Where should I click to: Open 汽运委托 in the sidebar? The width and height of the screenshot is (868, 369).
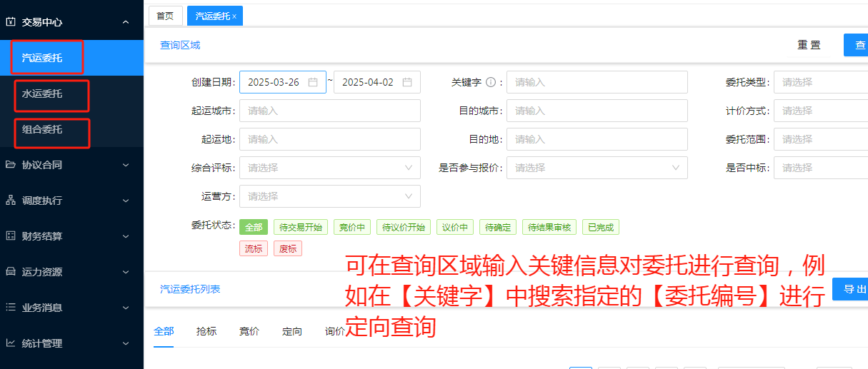pyautogui.click(x=71, y=58)
